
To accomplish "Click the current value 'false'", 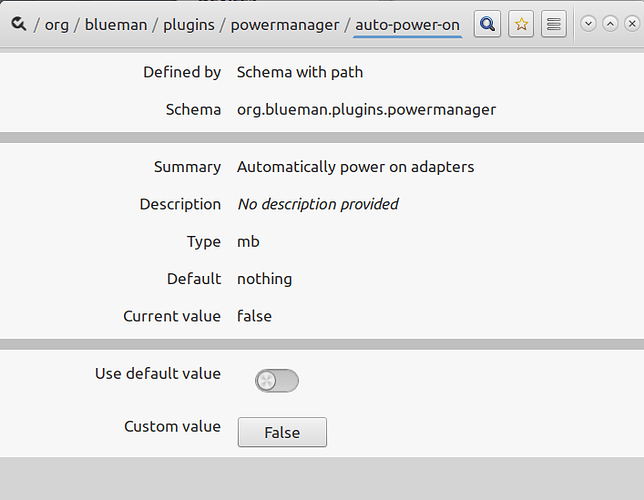I will coord(254,316).
